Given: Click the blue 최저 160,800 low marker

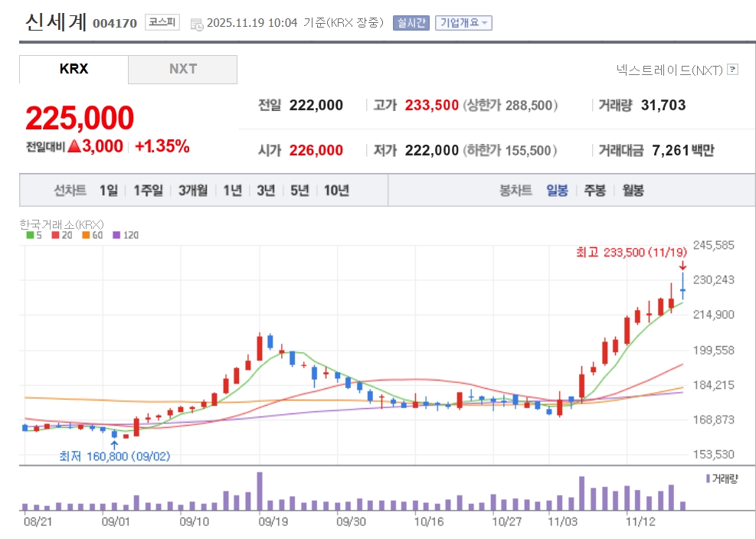Looking at the screenshot, I should pos(115,456).
